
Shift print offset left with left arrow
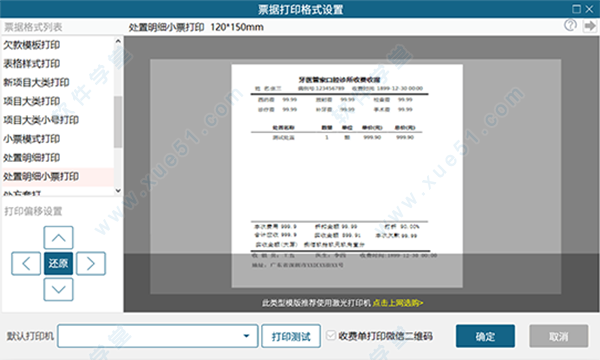pyautogui.click(x=26, y=263)
